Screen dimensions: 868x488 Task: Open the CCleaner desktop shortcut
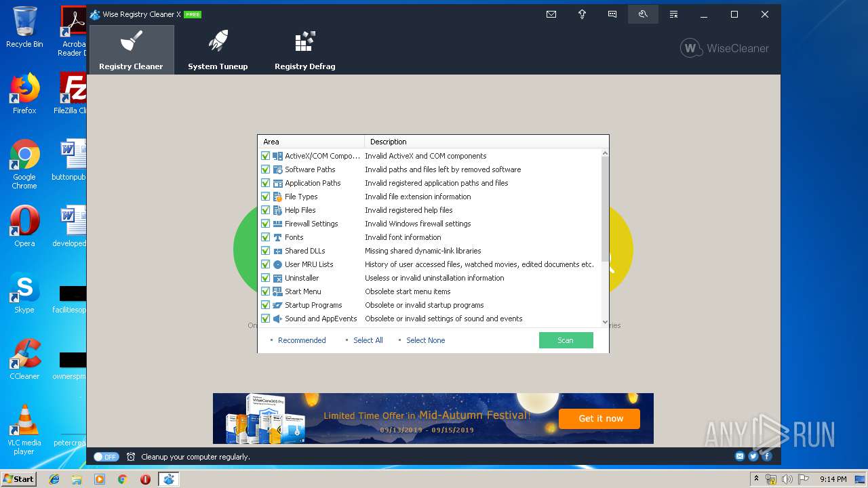pos(24,360)
